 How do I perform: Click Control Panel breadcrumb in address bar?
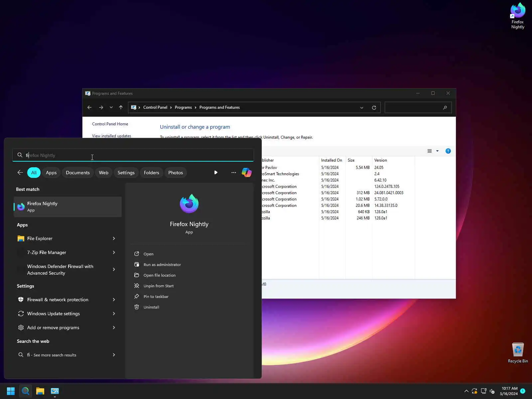point(155,107)
